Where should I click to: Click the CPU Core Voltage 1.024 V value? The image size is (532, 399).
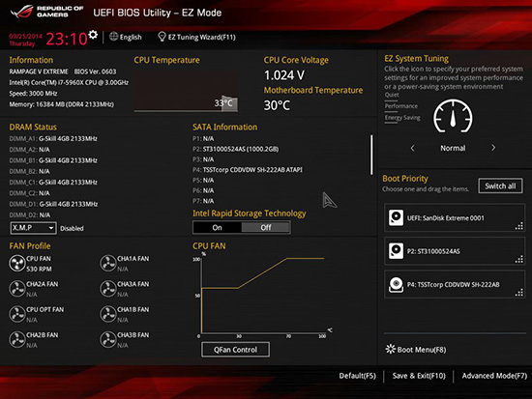click(284, 75)
